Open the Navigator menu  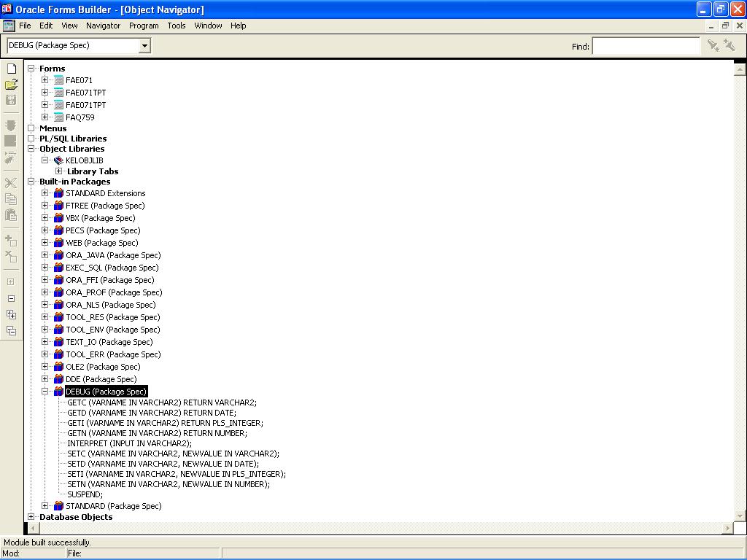[x=103, y=26]
